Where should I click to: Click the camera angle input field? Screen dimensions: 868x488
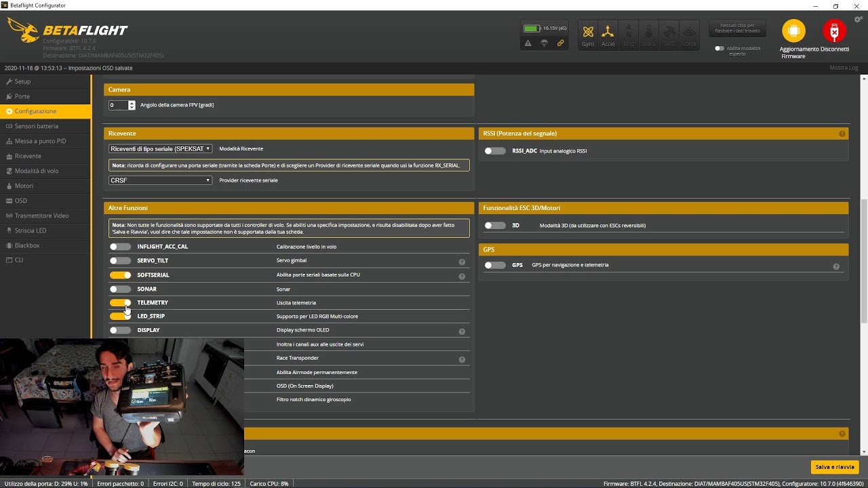pyautogui.click(x=118, y=105)
